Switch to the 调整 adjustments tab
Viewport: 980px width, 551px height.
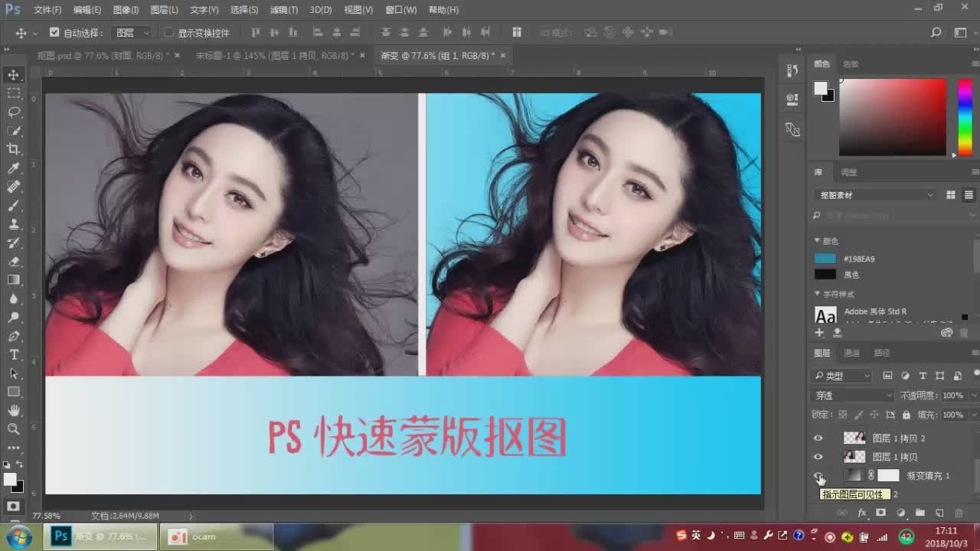coord(848,172)
